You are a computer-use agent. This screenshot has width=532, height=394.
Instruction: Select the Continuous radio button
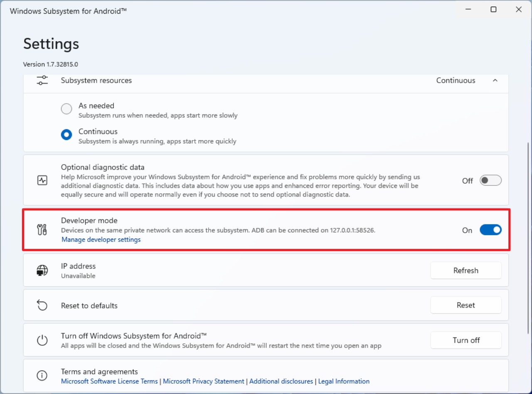66,135
